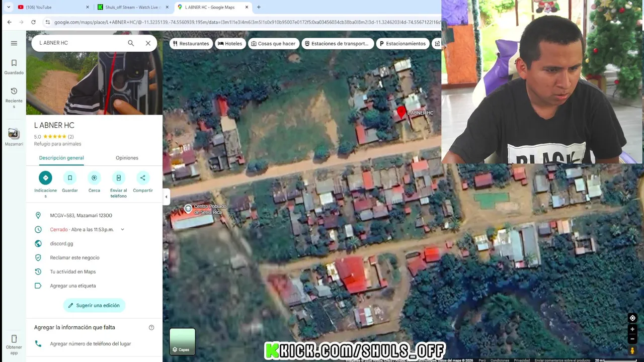Viewport: 644px width, 362px height.
Task: Select the Estacionamientos filter chip
Action: [x=403, y=44]
